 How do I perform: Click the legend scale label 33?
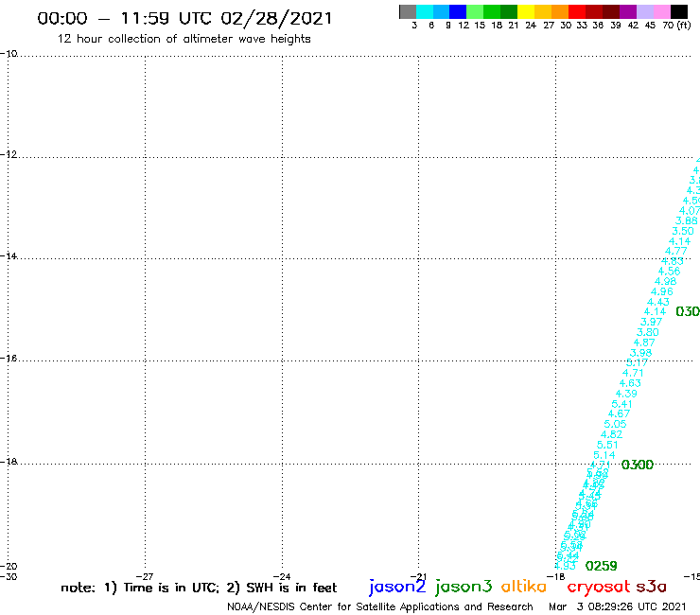pos(582,25)
